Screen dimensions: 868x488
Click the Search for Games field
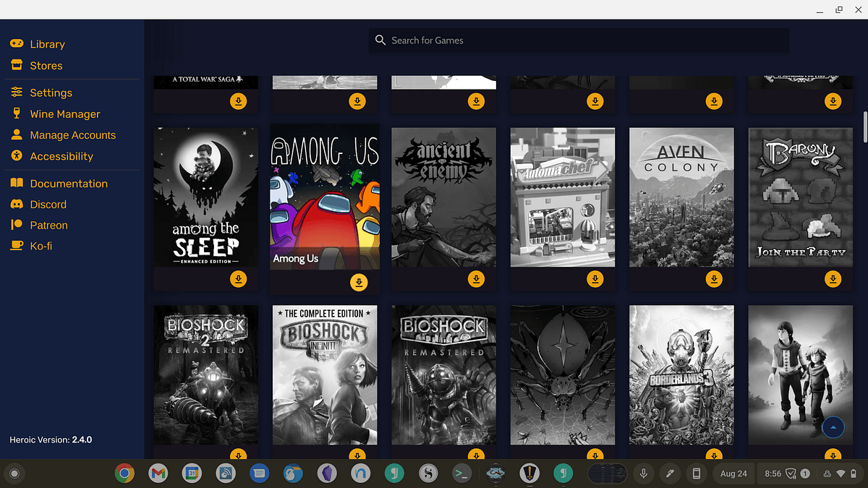(x=579, y=40)
